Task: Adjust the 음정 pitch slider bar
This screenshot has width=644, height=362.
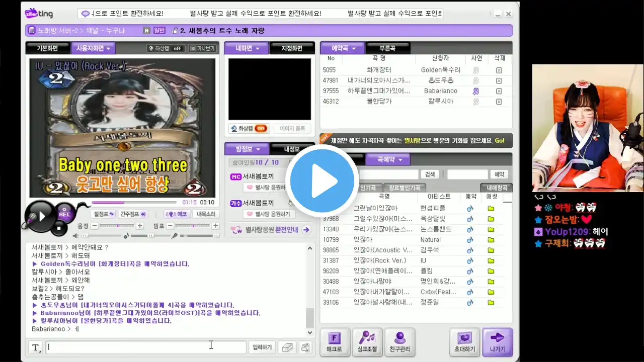Action: tap(117, 226)
